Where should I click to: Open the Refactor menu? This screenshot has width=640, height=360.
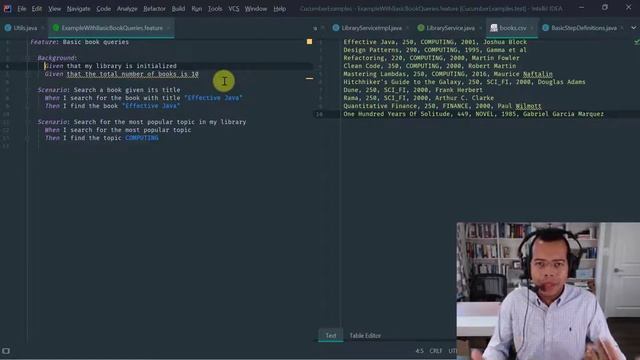(154, 9)
